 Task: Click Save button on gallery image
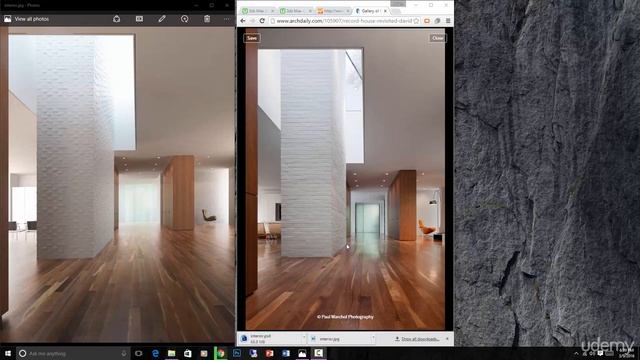[252, 38]
